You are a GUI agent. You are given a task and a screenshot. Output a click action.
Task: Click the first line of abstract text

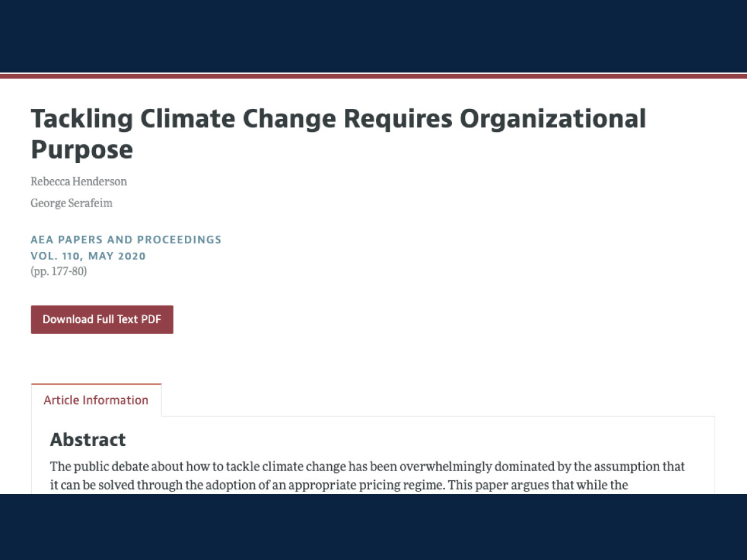tap(367, 466)
